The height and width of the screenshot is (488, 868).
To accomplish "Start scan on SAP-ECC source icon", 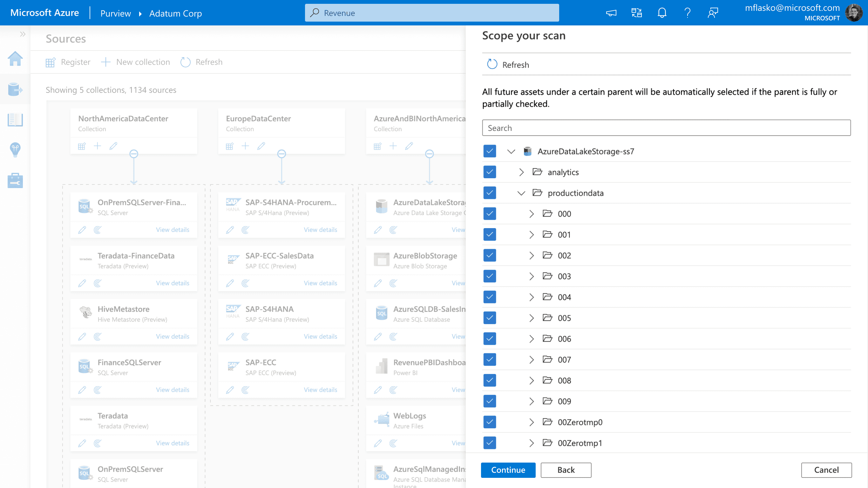I will point(245,390).
